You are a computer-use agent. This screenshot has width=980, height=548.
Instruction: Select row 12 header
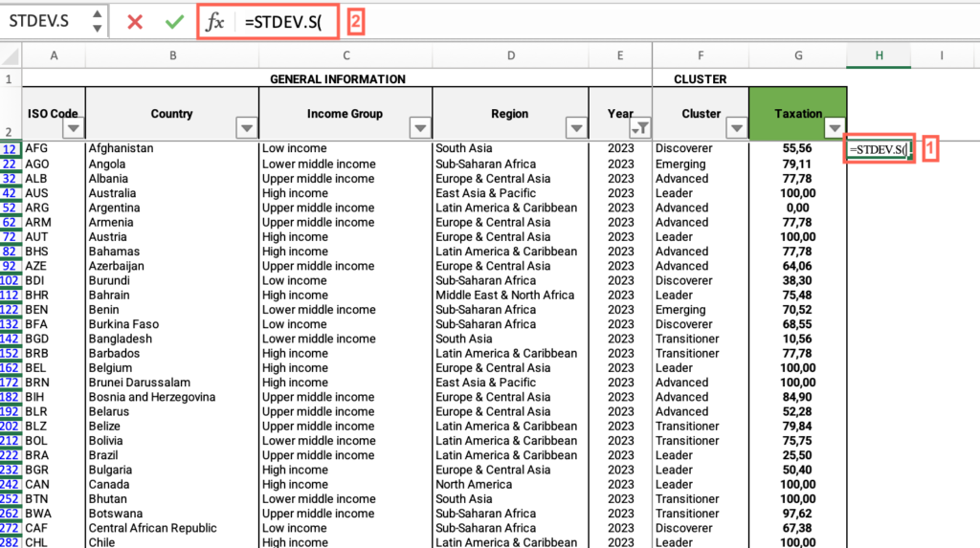[x=10, y=149]
